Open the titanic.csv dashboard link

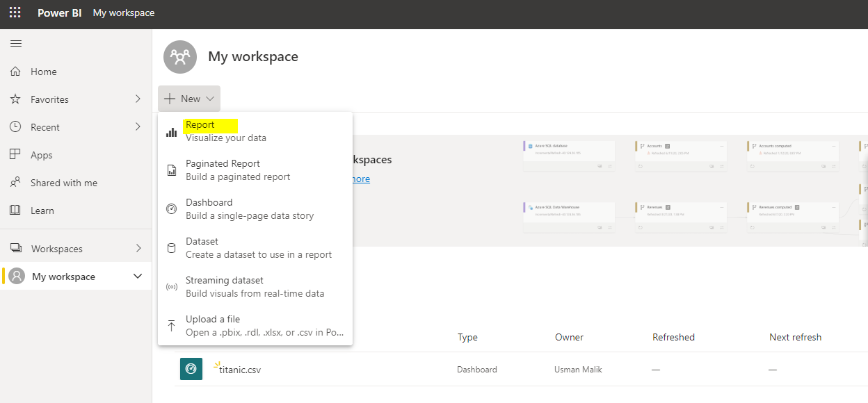click(240, 370)
